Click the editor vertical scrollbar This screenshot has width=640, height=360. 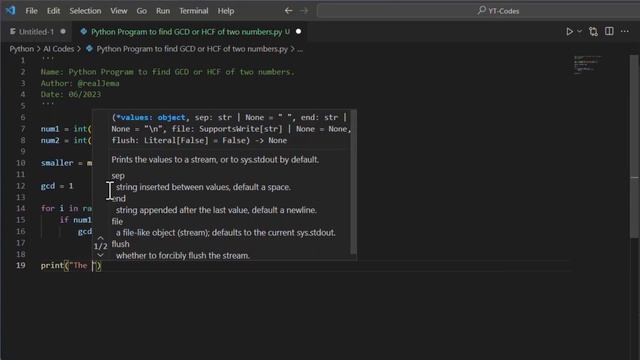(634, 146)
